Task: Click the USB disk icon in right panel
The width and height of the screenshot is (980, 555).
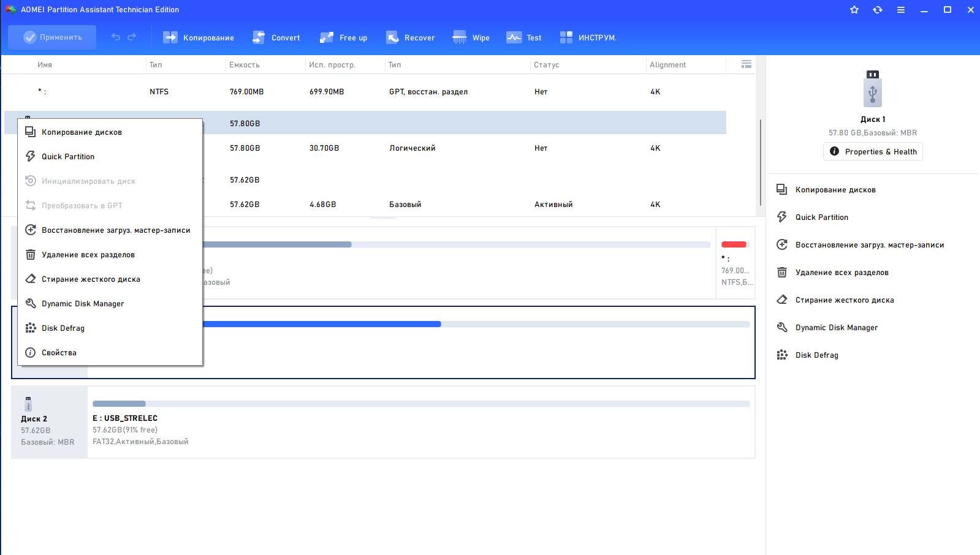Action: tap(873, 88)
